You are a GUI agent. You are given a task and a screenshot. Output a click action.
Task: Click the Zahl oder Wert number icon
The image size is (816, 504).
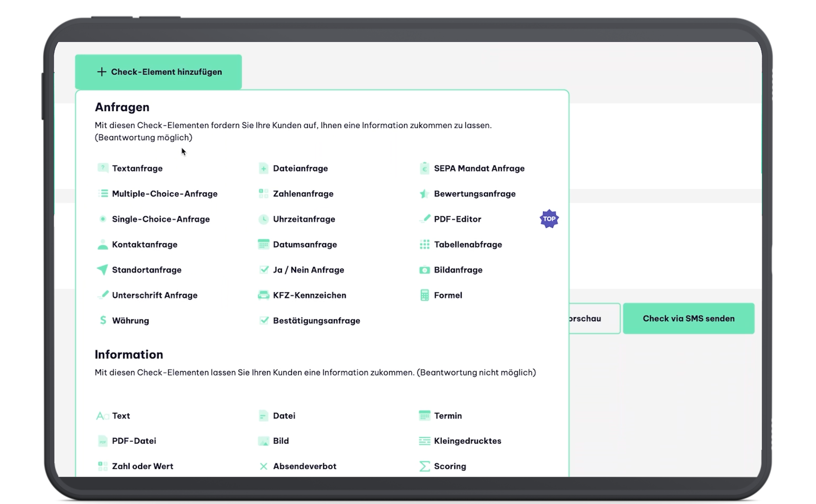[103, 466]
